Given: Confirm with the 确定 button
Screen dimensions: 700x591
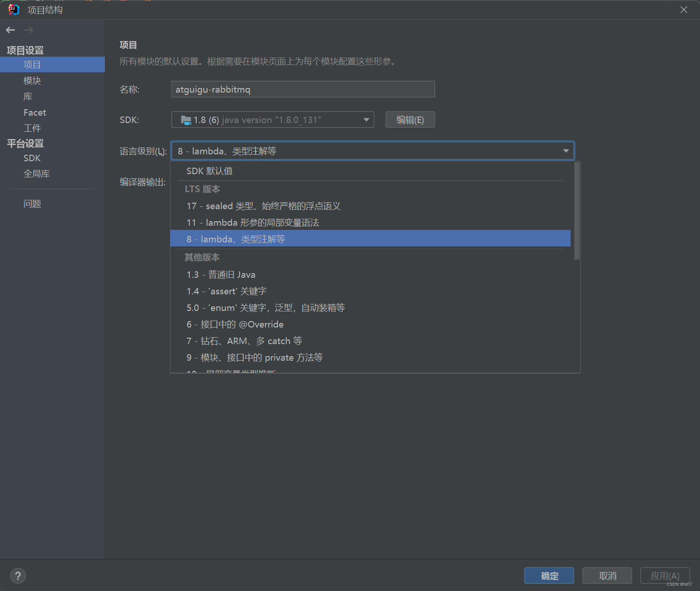Looking at the screenshot, I should (549, 576).
